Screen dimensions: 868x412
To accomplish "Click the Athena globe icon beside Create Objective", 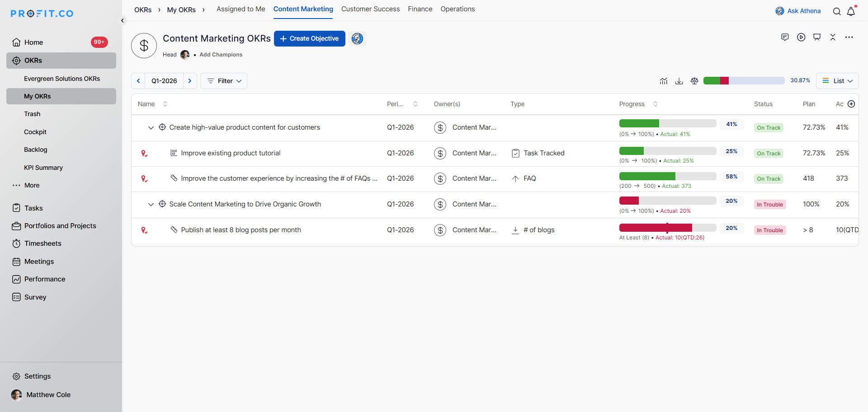I will coord(357,39).
